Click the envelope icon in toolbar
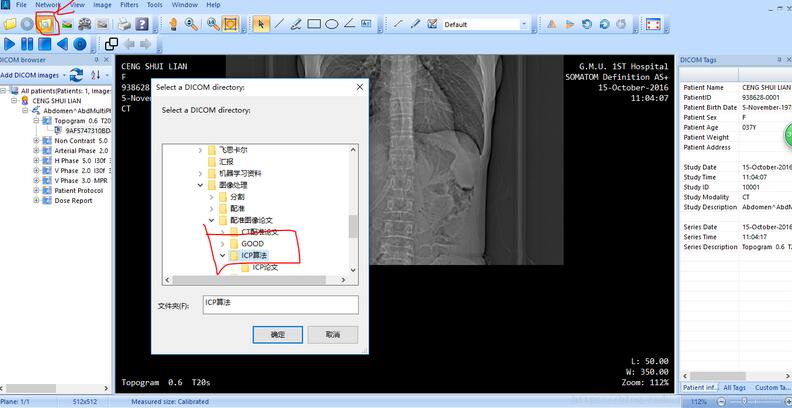This screenshot has height=408, width=792. (103, 24)
